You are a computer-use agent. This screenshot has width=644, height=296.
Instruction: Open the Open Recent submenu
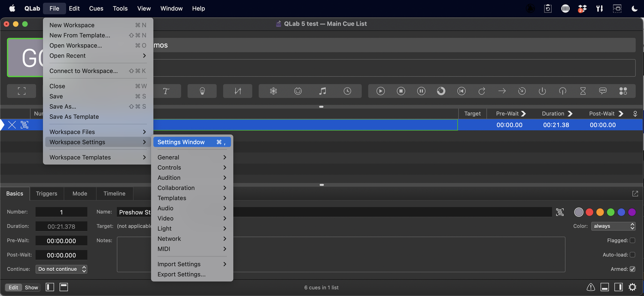tap(67, 55)
